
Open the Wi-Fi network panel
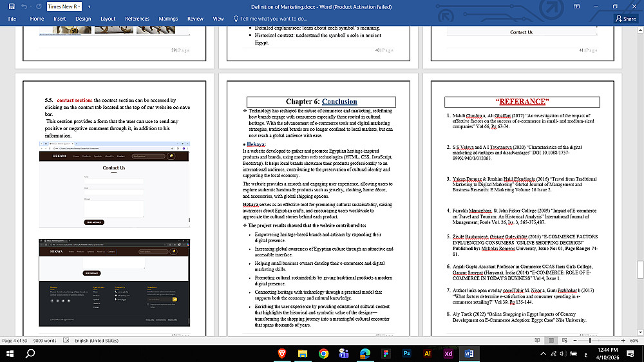coord(553,354)
